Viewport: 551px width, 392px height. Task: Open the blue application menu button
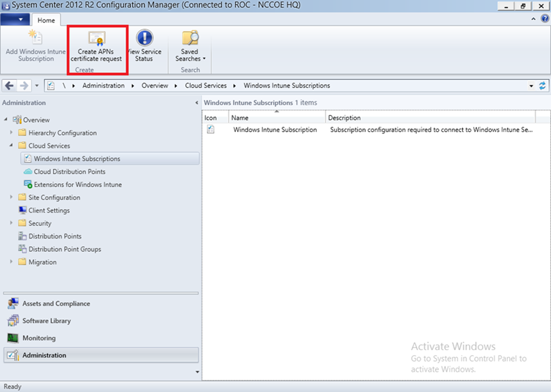(x=15, y=20)
